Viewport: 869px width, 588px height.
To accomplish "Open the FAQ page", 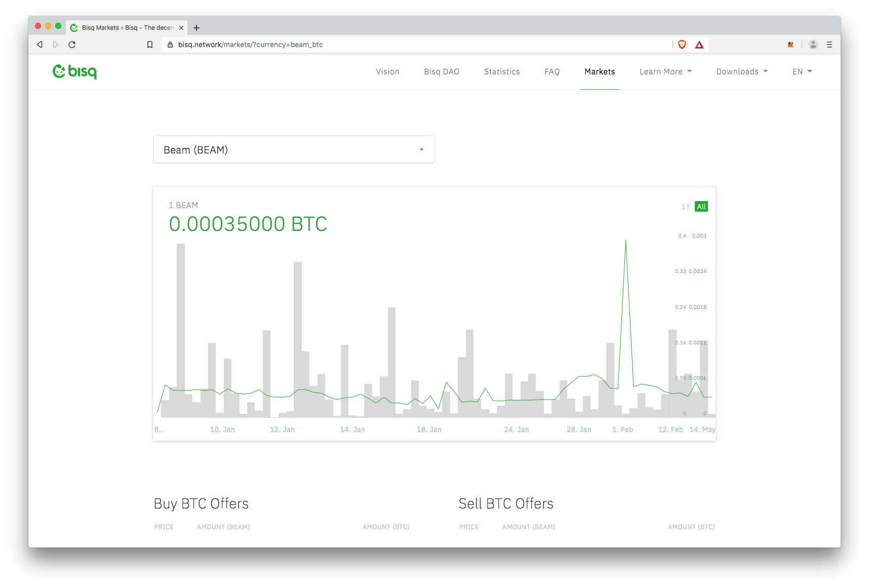I will click(x=552, y=72).
